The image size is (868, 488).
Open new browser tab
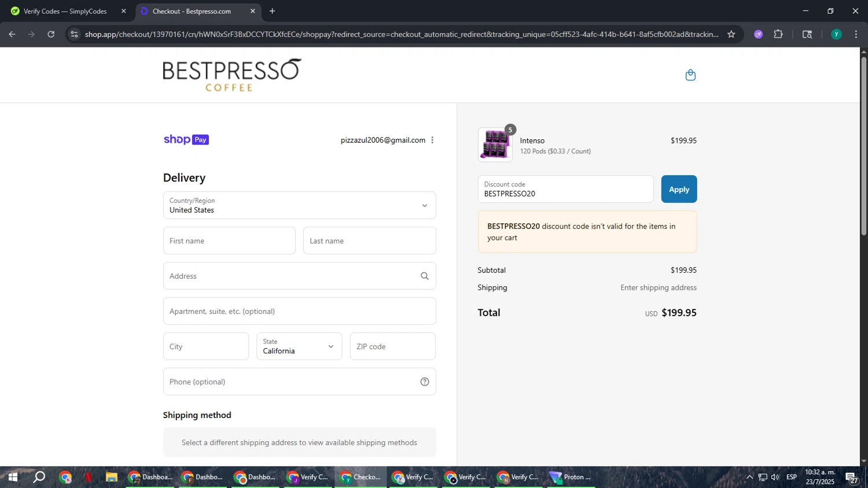pyautogui.click(x=272, y=11)
